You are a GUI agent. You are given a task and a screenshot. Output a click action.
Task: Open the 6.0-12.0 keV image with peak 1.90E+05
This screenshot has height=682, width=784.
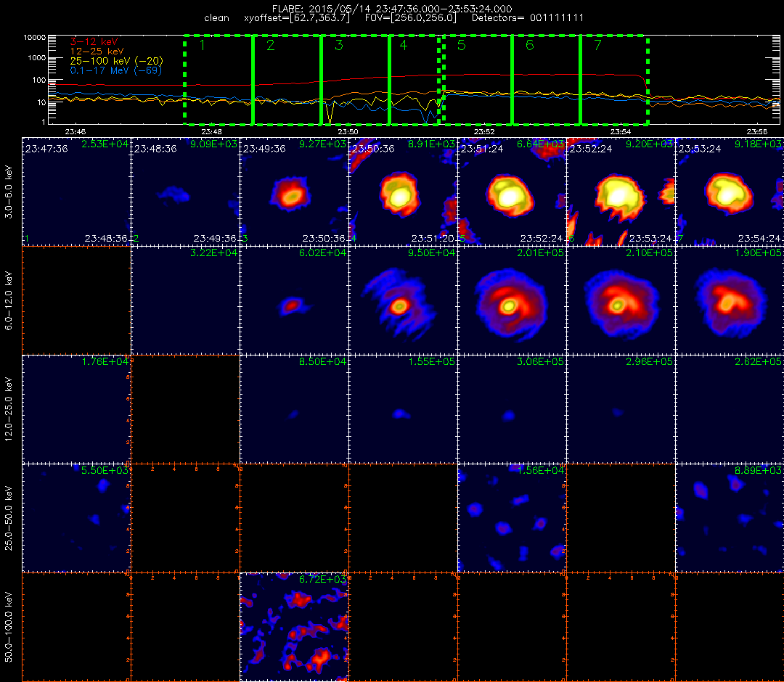coord(730,300)
